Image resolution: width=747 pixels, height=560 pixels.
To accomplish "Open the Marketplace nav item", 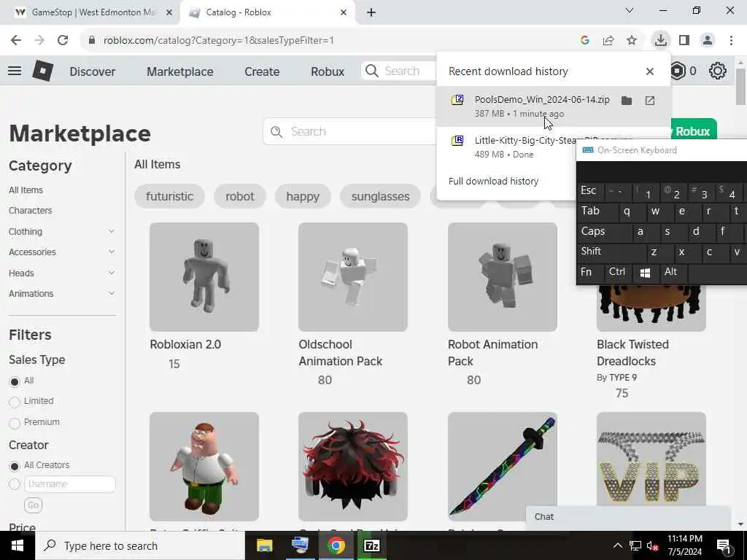I will (180, 71).
